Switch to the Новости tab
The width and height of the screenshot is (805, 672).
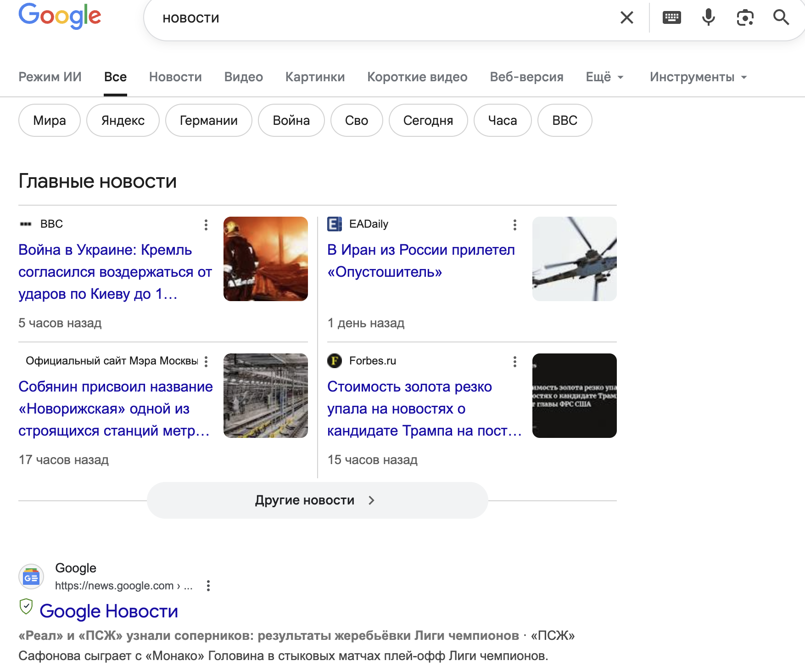tap(175, 77)
